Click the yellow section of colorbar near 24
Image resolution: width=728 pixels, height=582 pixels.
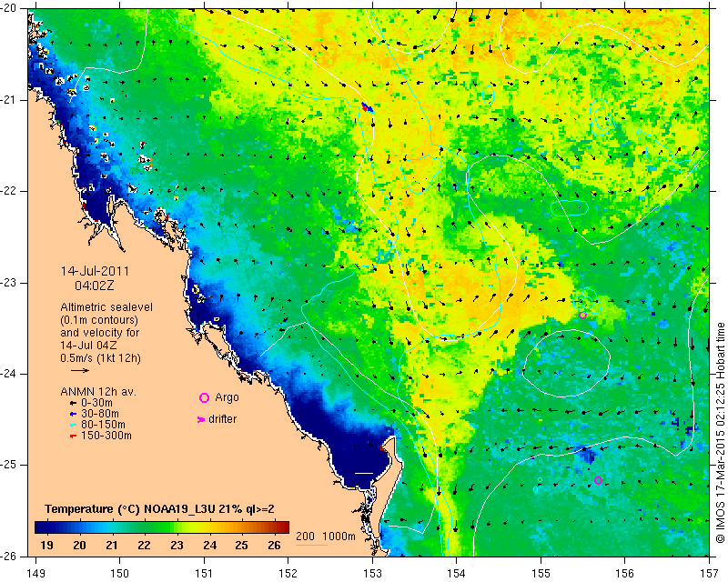point(209,527)
